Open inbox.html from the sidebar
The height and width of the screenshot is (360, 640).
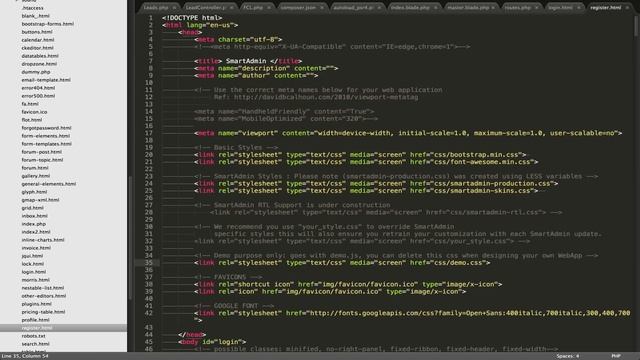(35, 216)
